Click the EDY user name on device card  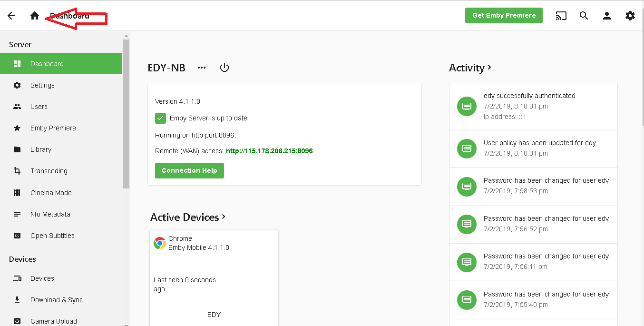[x=214, y=315]
